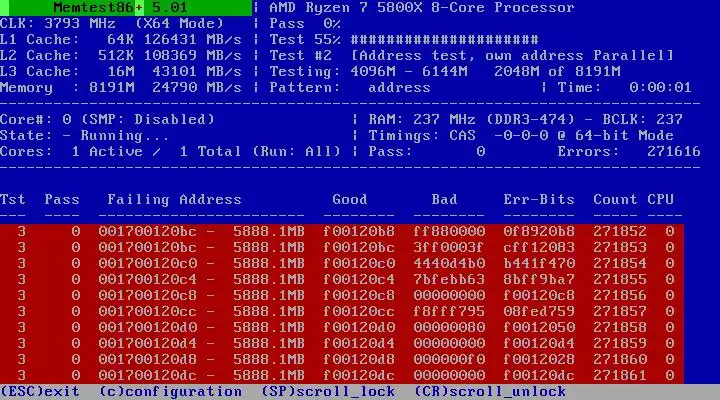Select (CR)scroll_unlock in the bottom bar

(x=490, y=392)
